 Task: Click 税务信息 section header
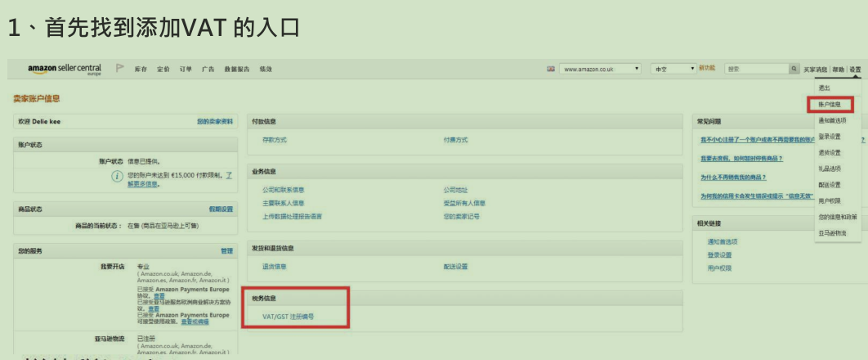coord(264,299)
